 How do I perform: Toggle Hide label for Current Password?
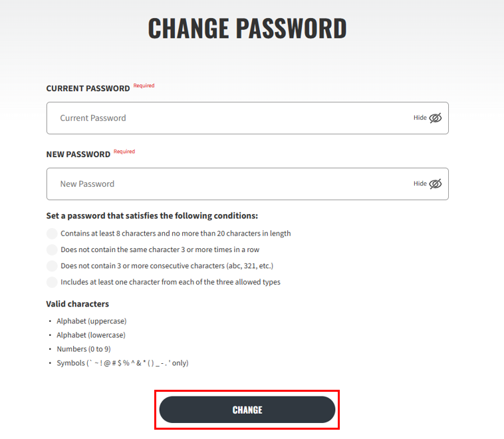pos(420,118)
